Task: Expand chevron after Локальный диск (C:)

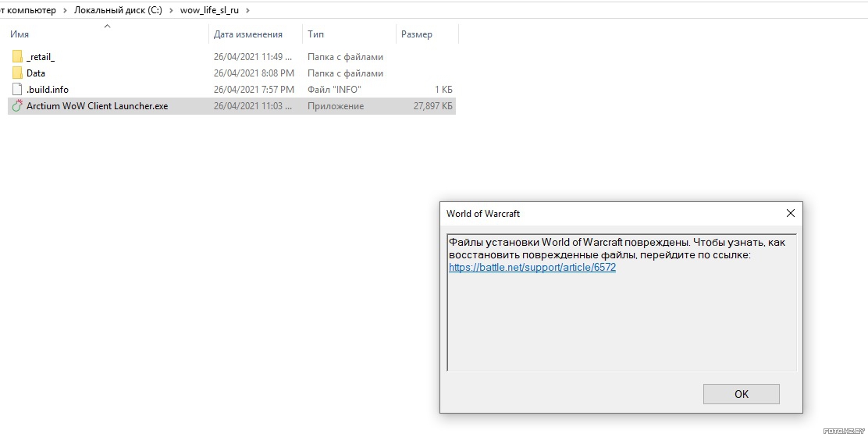Action: tap(171, 10)
